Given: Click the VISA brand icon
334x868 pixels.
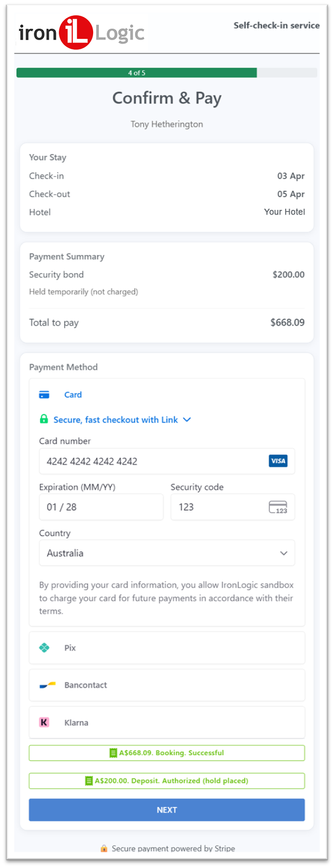Looking at the screenshot, I should pyautogui.click(x=278, y=461).
